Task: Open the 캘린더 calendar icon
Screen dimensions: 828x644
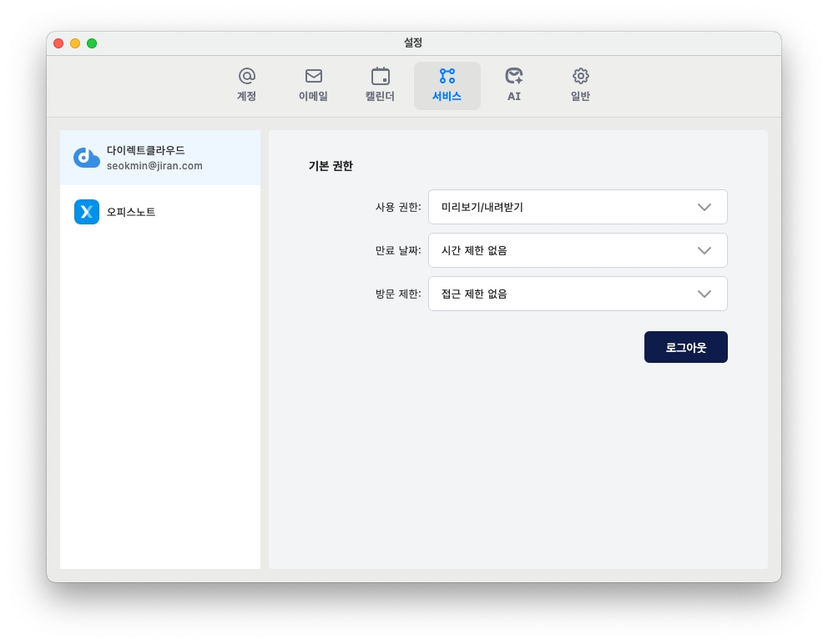Action: click(x=381, y=76)
